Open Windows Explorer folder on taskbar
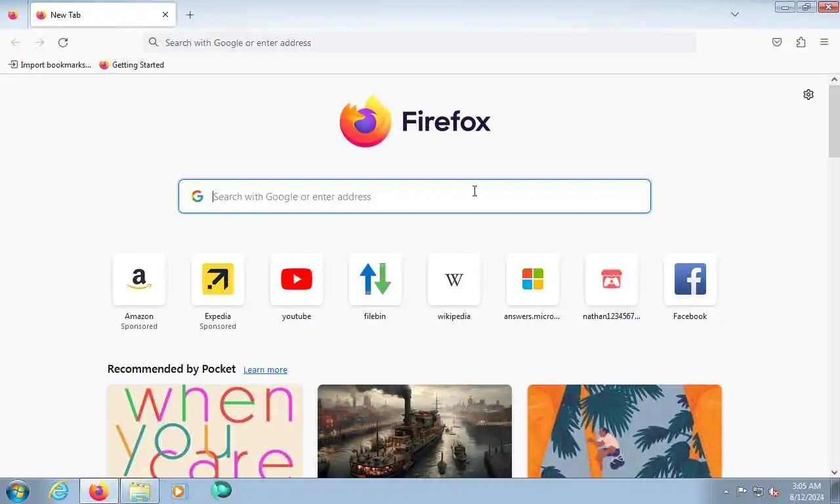The width and height of the screenshot is (840, 504). pyautogui.click(x=139, y=491)
